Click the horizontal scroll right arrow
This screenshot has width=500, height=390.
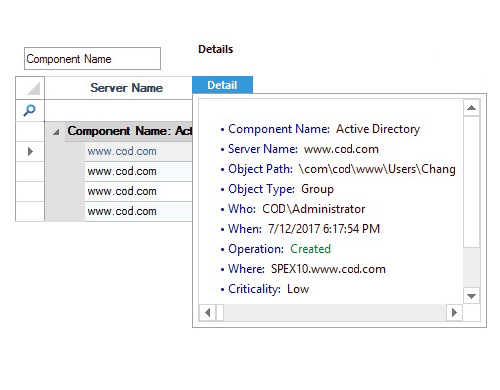(x=454, y=313)
